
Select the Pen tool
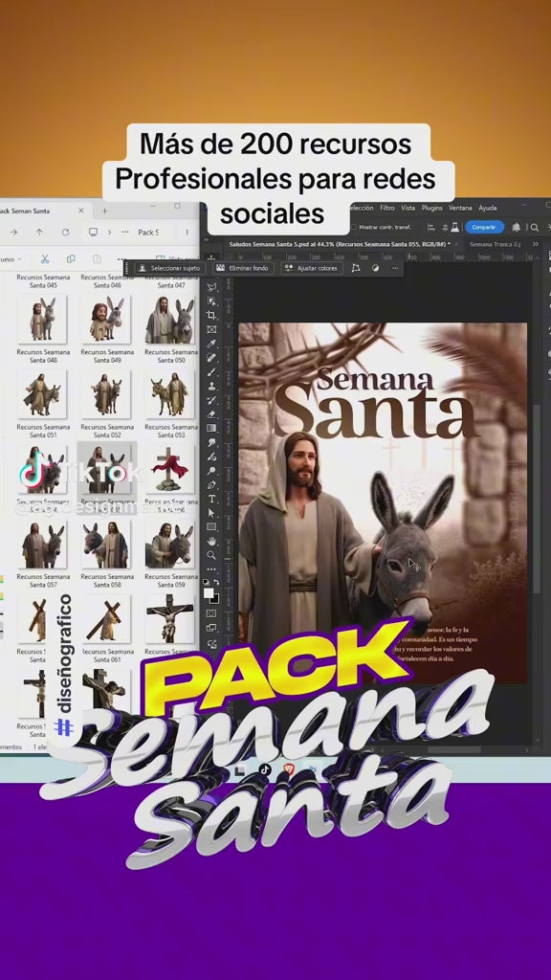click(211, 485)
